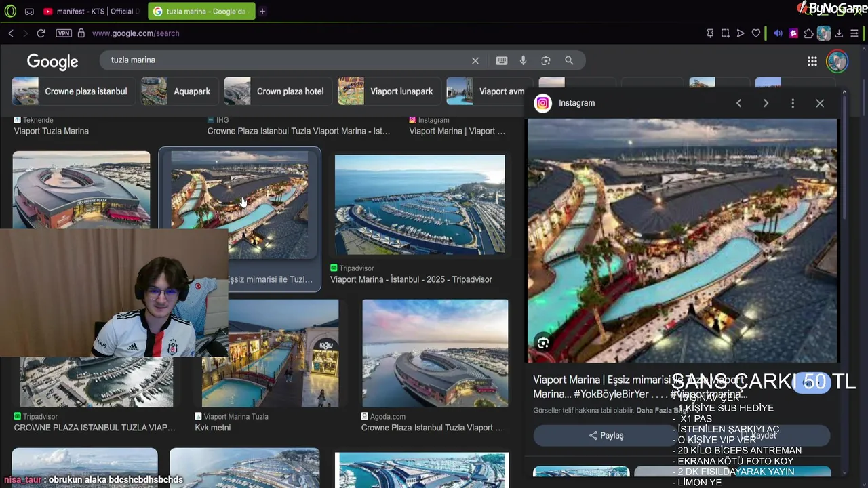
Task: Select the Aquapark suggestion chip
Action: tap(179, 91)
